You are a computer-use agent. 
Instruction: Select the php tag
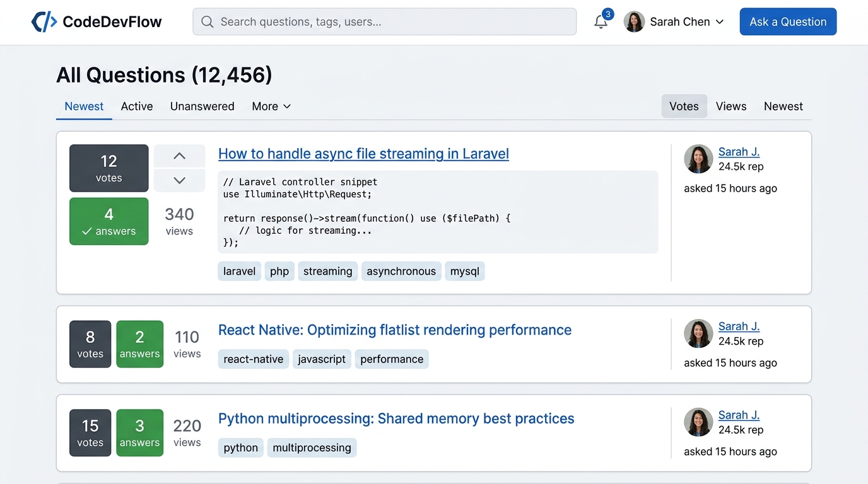279,272
